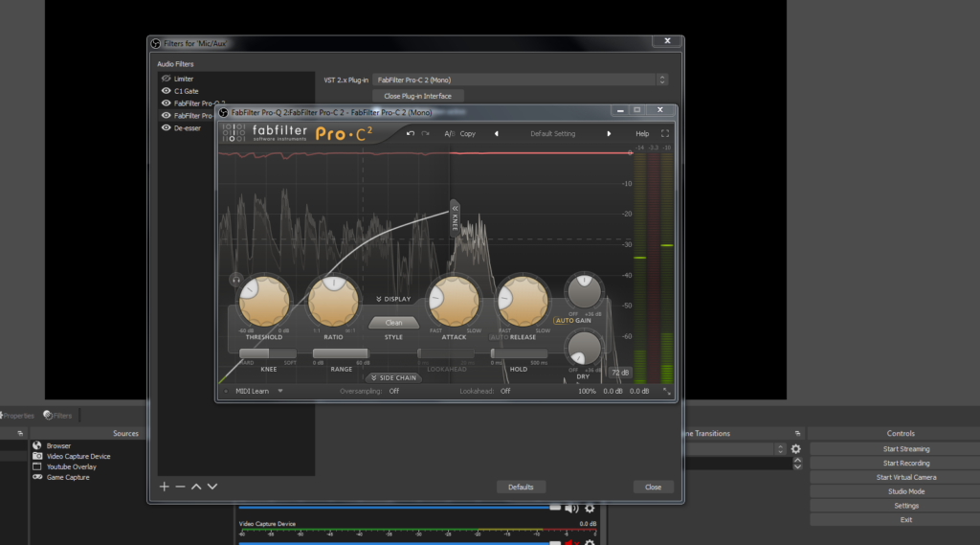Open the Default Setting preset menu
The width and height of the screenshot is (980, 545).
(x=552, y=133)
